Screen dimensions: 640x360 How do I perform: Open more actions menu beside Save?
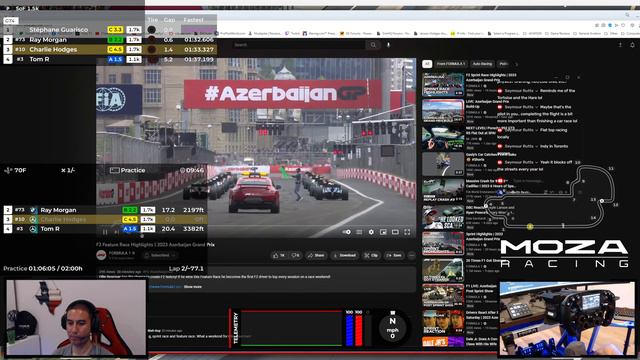(x=411, y=255)
